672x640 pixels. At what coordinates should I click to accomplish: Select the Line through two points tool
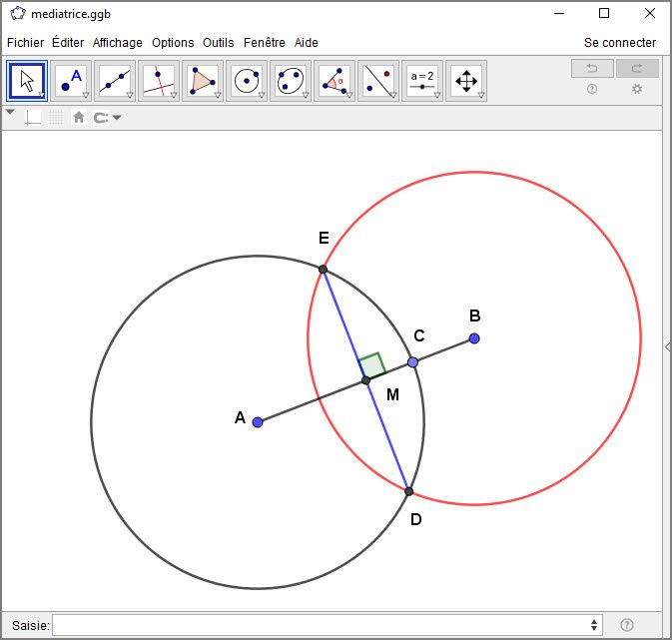(x=115, y=81)
